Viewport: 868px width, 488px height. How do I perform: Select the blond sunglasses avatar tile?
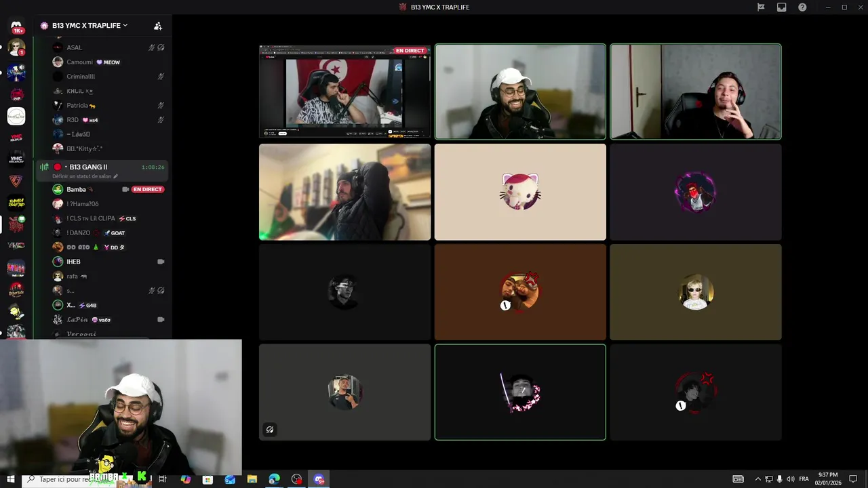click(x=696, y=292)
